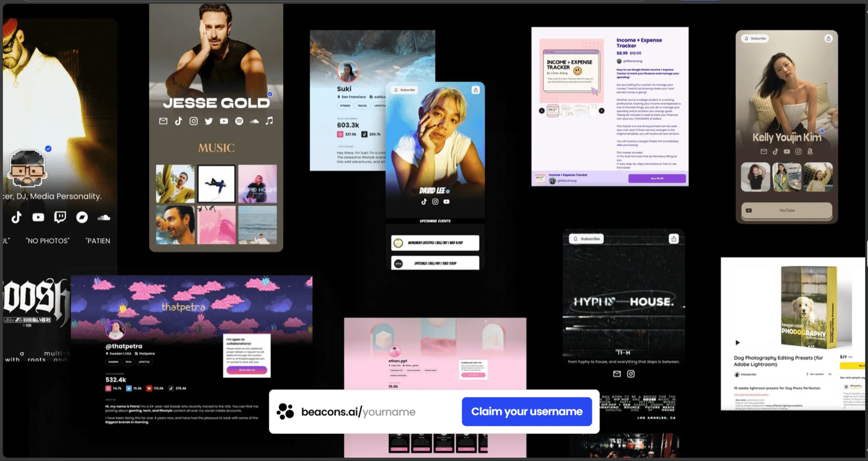Screen dimensions: 868x461
Task: Tap the share icon on David Lee's profile
Action: click(x=476, y=90)
